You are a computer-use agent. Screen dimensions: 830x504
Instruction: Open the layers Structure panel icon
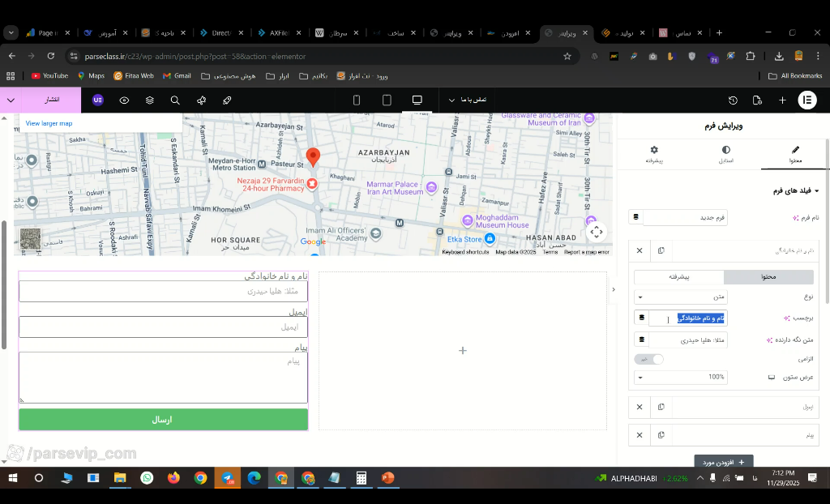(x=150, y=100)
